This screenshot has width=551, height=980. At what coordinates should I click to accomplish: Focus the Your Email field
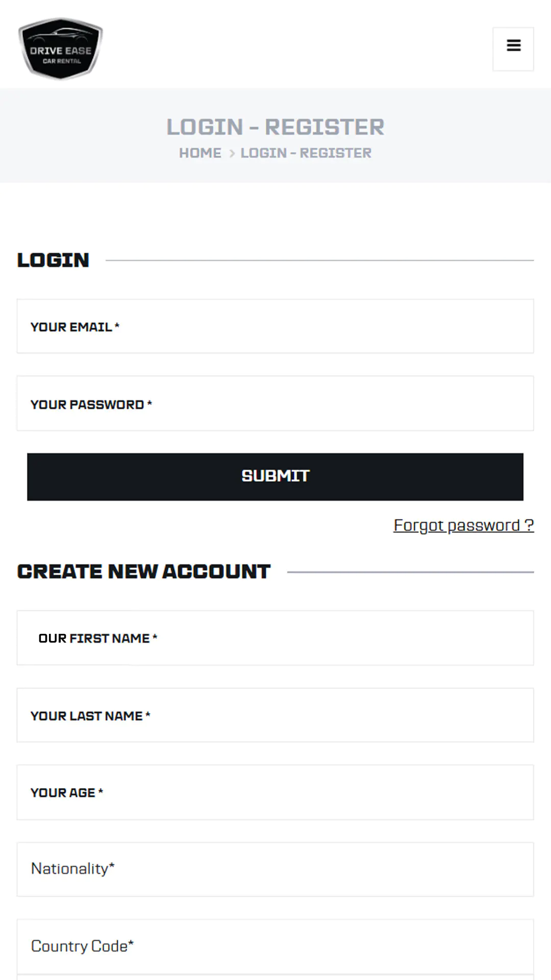275,327
